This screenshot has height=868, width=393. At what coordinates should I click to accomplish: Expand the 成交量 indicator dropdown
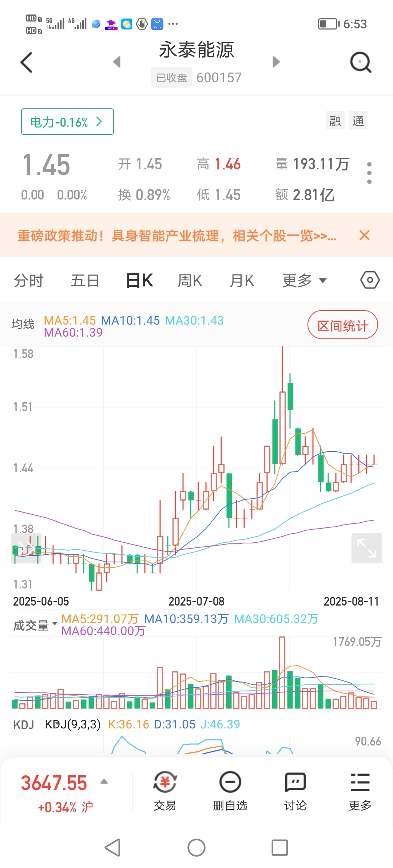coord(35,625)
